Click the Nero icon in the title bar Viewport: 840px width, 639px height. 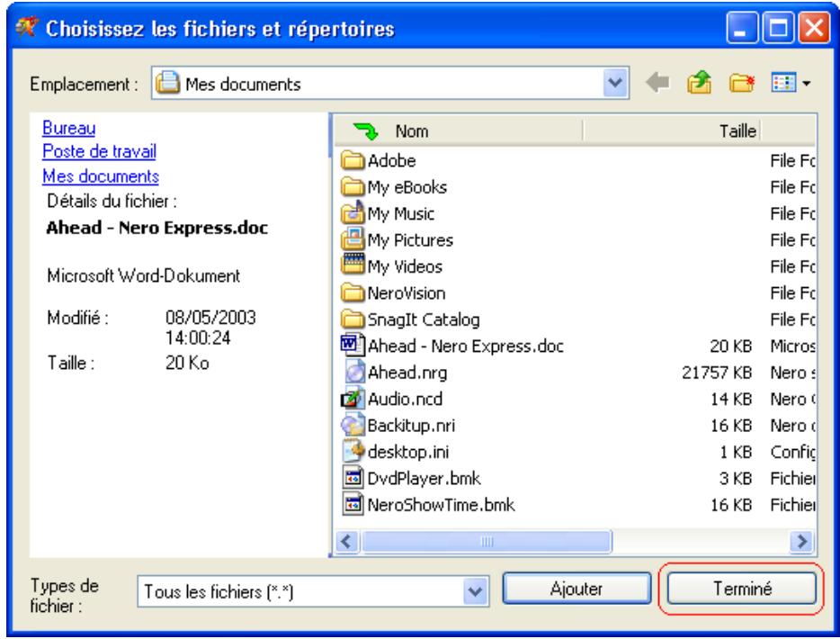(27, 27)
